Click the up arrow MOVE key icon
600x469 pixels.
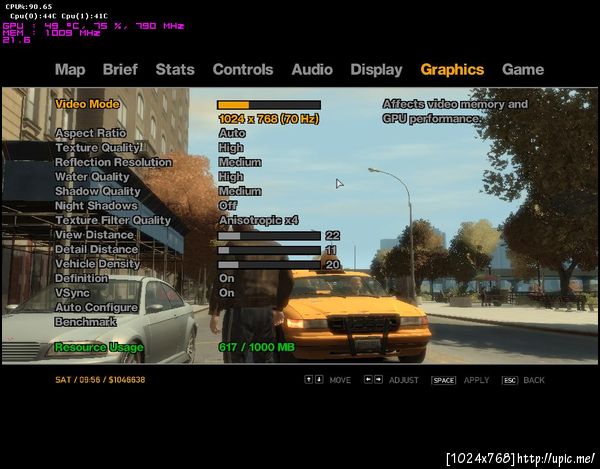coord(308,379)
